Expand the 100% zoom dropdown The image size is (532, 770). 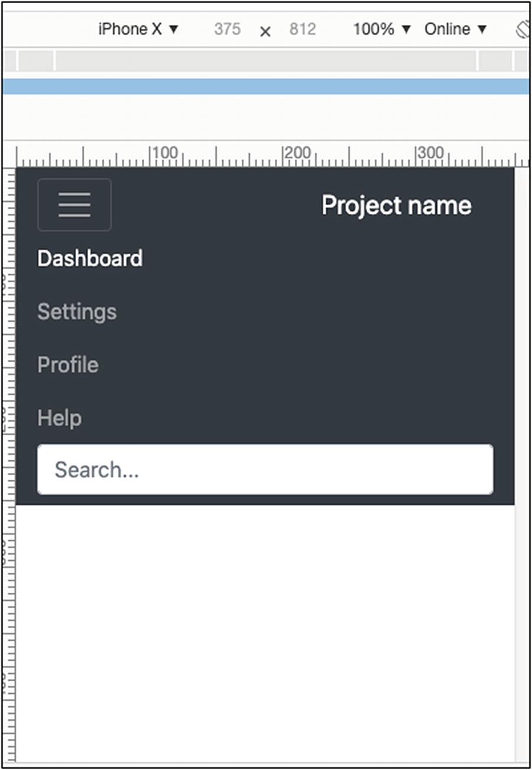tap(382, 29)
